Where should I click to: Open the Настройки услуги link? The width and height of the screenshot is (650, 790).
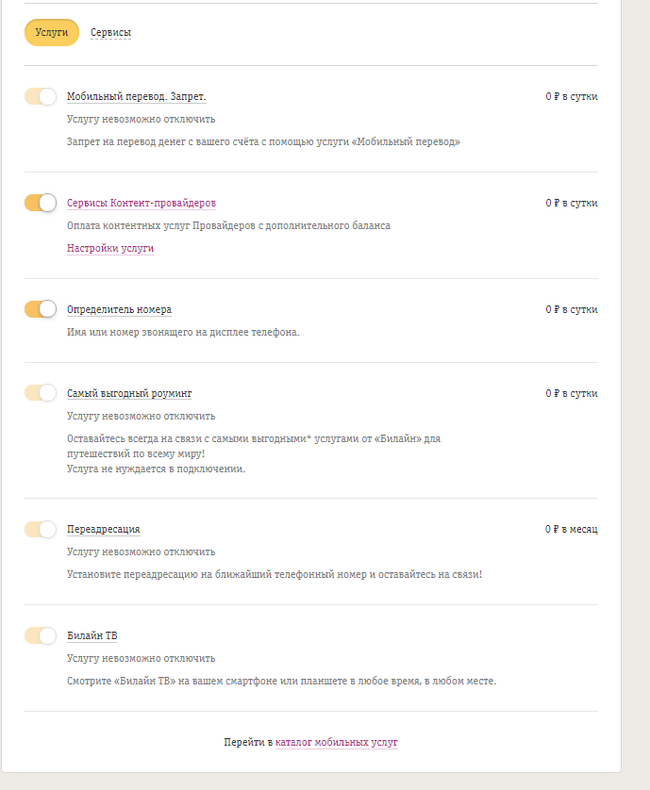pos(110,248)
